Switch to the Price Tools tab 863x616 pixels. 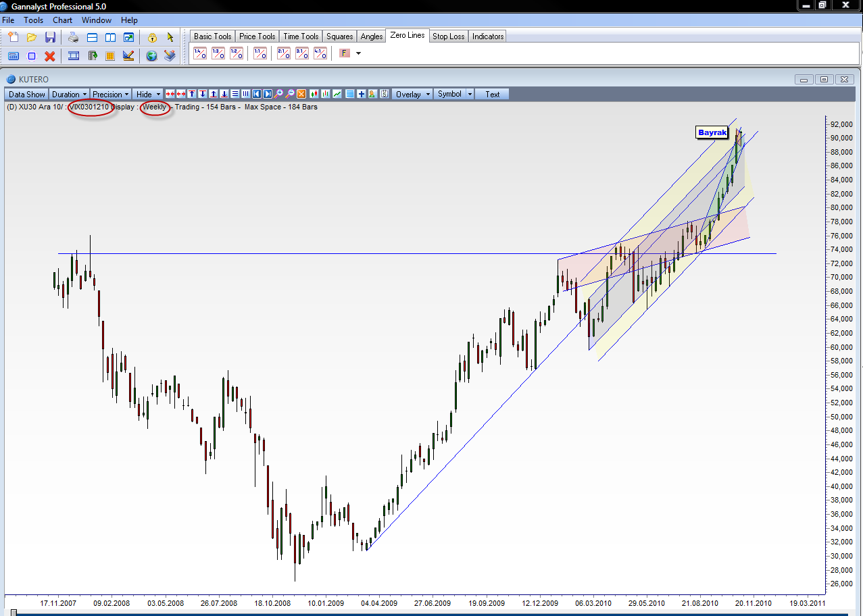coord(257,36)
